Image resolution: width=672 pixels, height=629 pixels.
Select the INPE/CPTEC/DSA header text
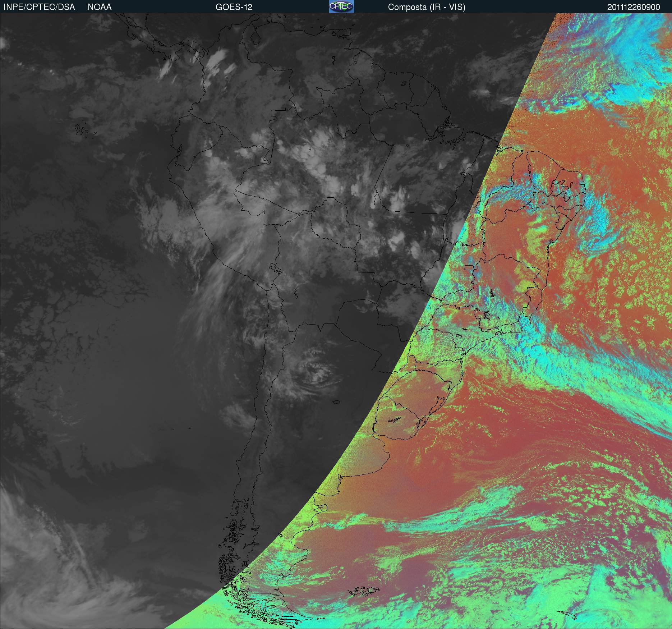39,7
